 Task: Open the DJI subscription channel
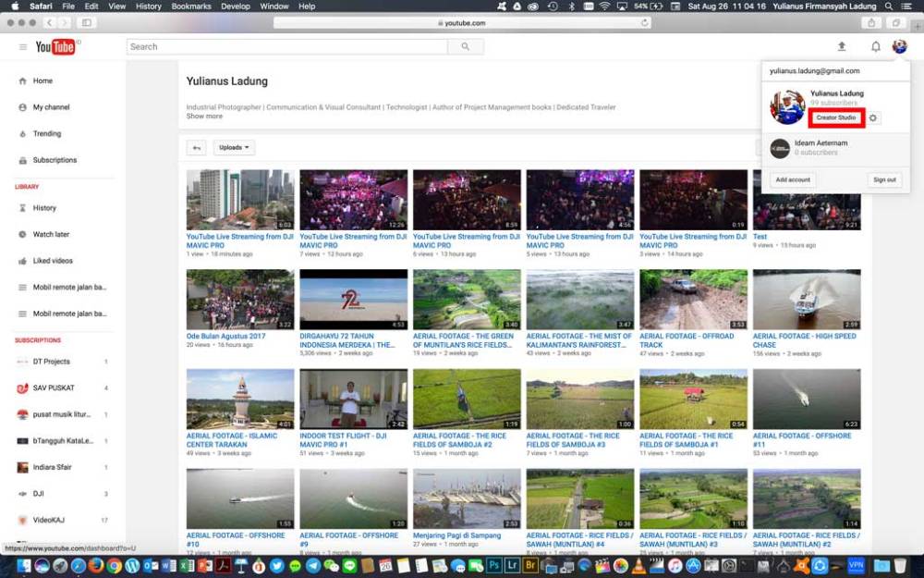(x=40, y=494)
